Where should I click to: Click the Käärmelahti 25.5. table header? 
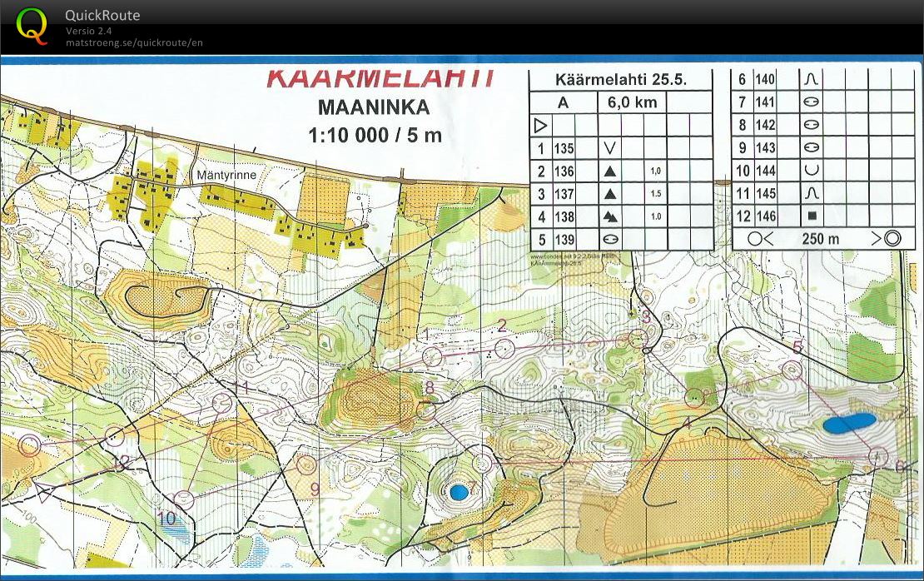621,81
